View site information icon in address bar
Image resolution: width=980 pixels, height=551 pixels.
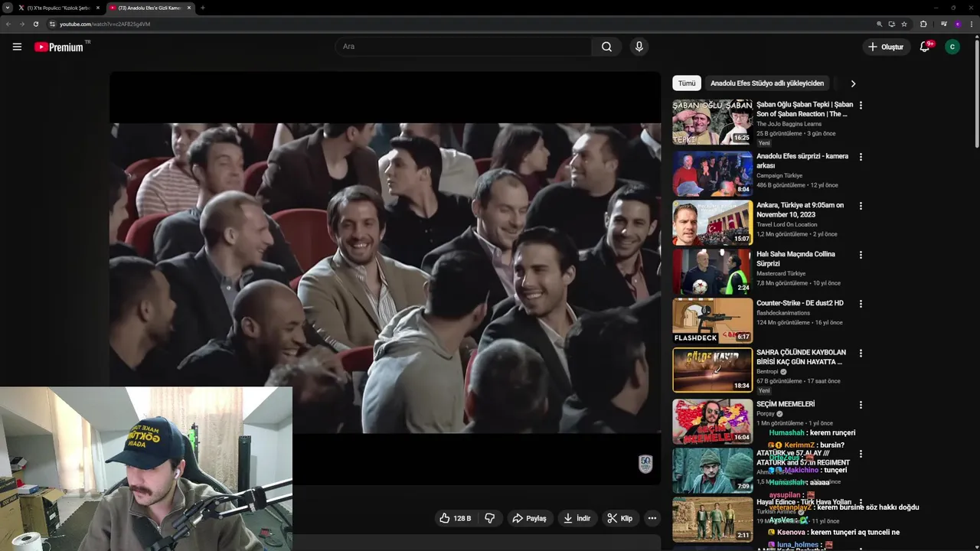(53, 24)
